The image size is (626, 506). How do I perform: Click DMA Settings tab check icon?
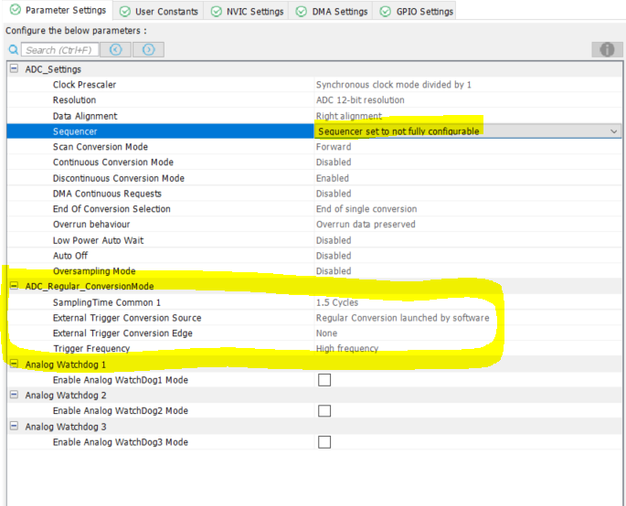(301, 12)
